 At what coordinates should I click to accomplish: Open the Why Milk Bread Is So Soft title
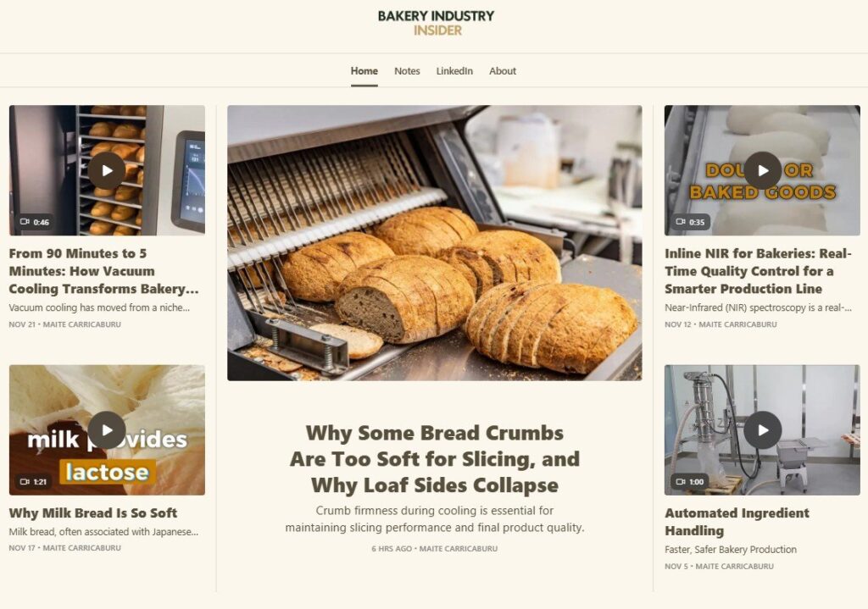point(93,512)
